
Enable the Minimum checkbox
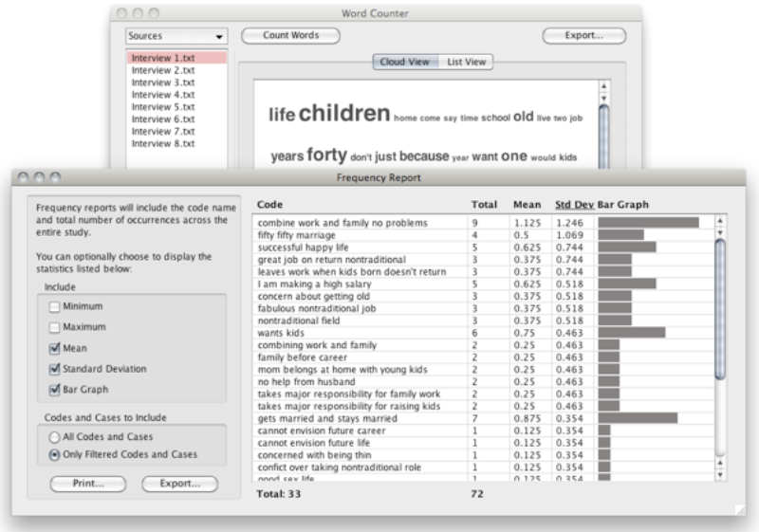pyautogui.click(x=54, y=306)
